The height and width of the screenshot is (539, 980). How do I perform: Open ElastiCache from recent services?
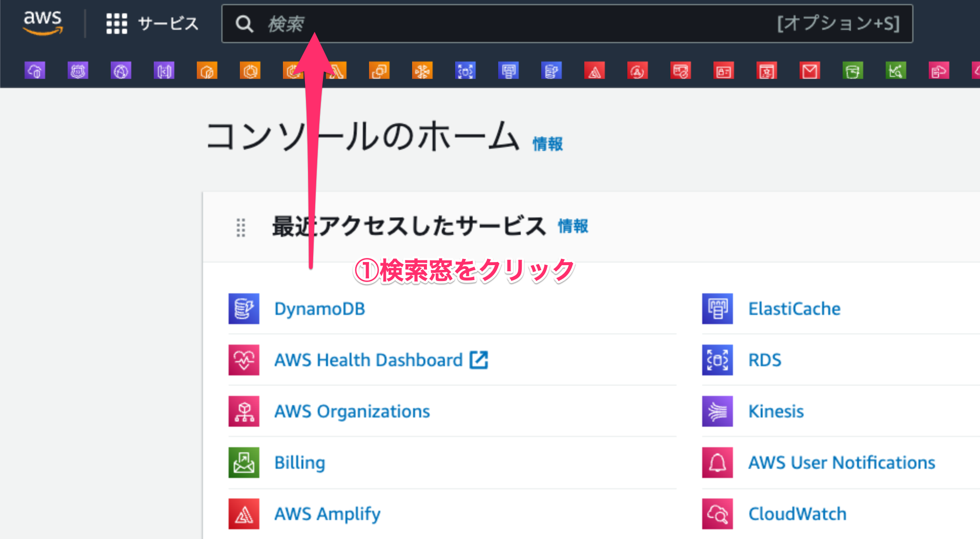click(794, 309)
